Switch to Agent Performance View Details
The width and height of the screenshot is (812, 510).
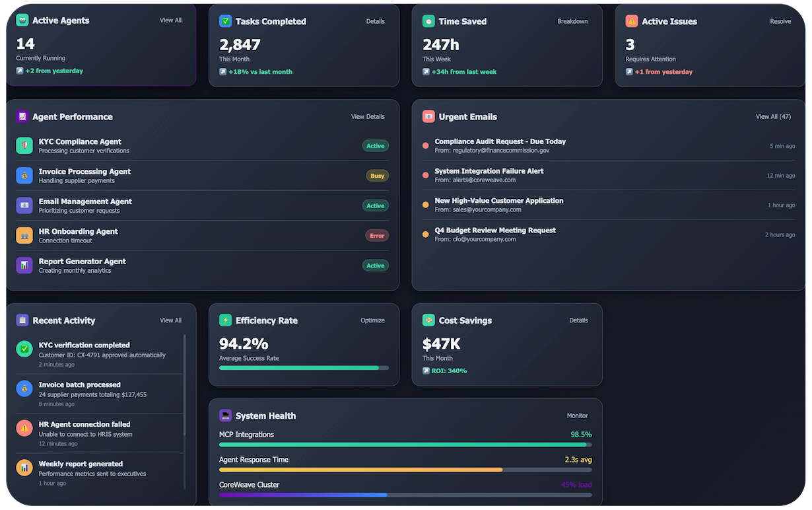[x=368, y=116]
